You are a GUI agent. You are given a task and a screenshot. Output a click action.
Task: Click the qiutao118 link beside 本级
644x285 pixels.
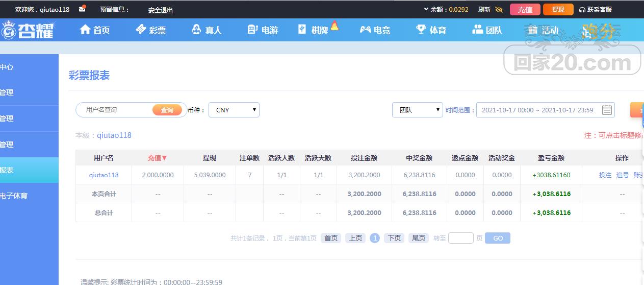pyautogui.click(x=114, y=135)
